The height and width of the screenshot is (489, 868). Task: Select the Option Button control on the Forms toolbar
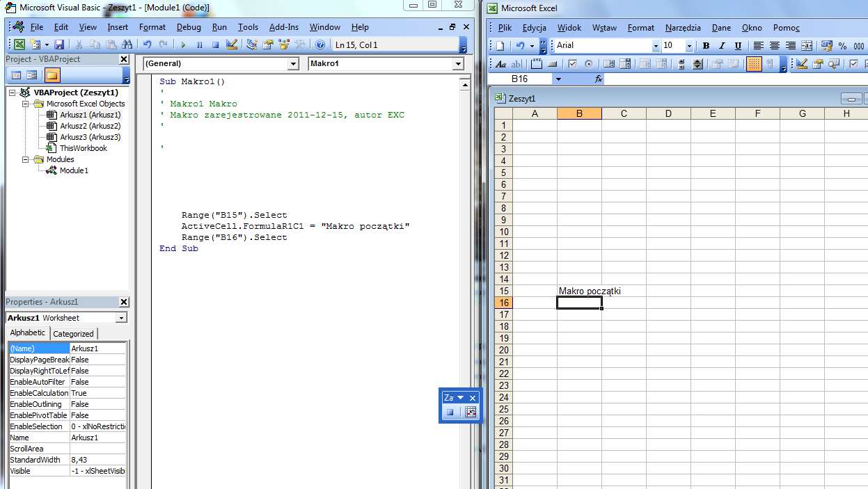point(588,63)
